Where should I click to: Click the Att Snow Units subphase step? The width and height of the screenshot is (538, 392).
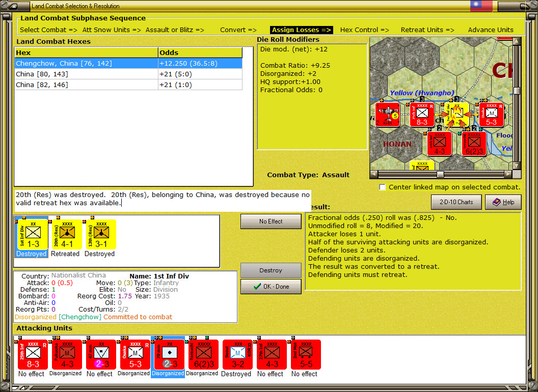[x=112, y=30]
